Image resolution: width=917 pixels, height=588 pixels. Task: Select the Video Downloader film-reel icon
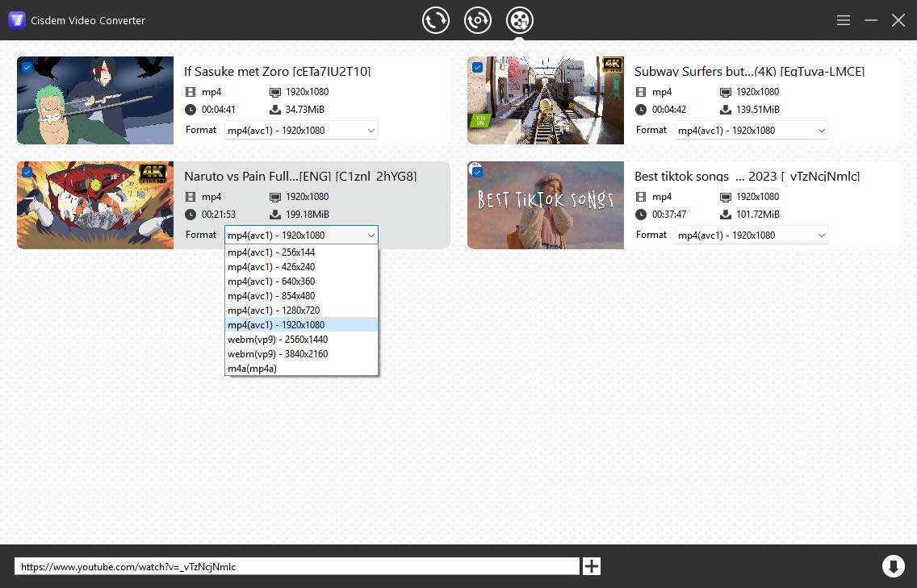(x=520, y=19)
